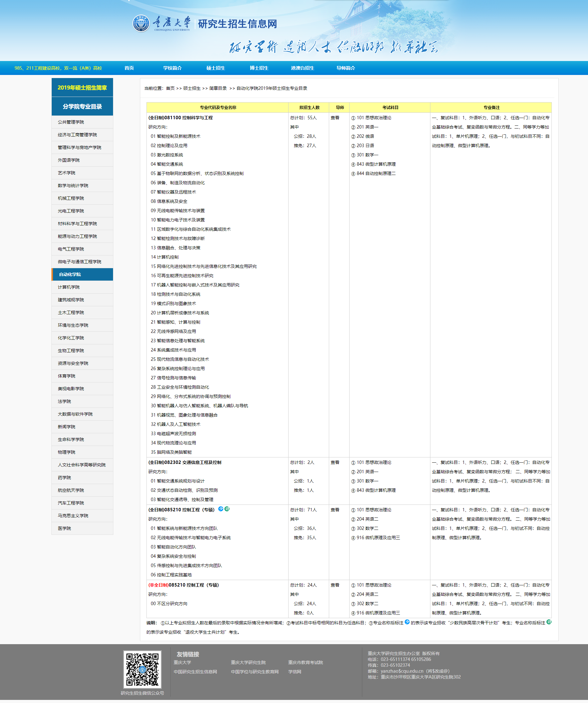Select 马克思主义学院 in the sidebar
588x703 pixels.
tap(82, 516)
